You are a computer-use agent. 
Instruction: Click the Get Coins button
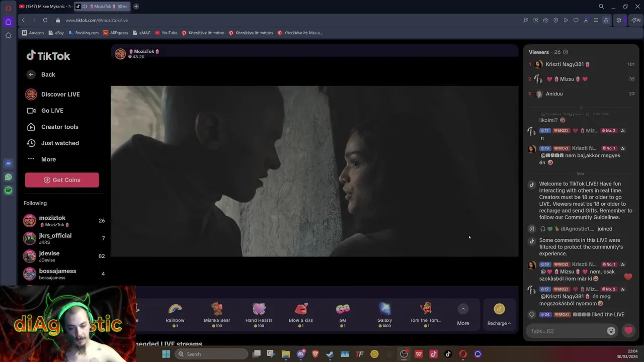click(x=62, y=180)
